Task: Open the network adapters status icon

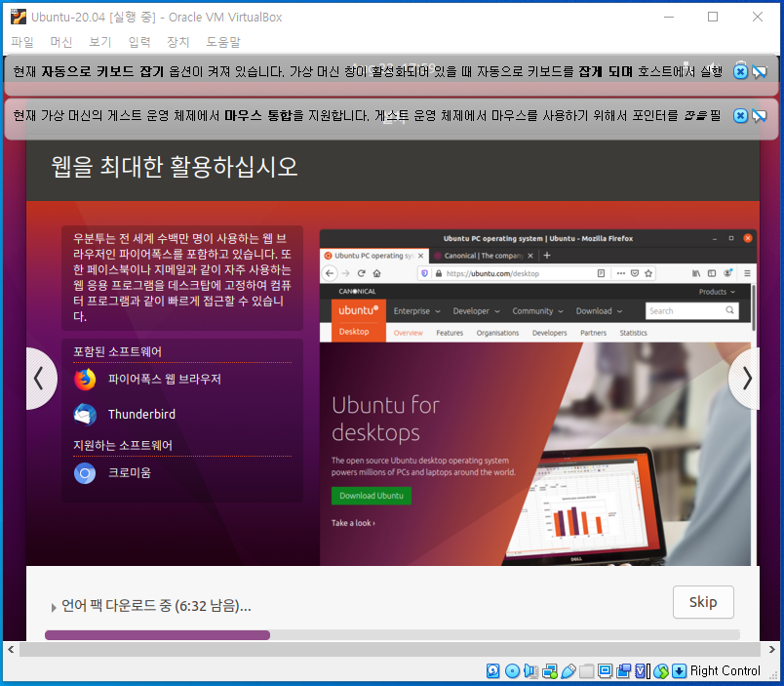Action: point(550,670)
